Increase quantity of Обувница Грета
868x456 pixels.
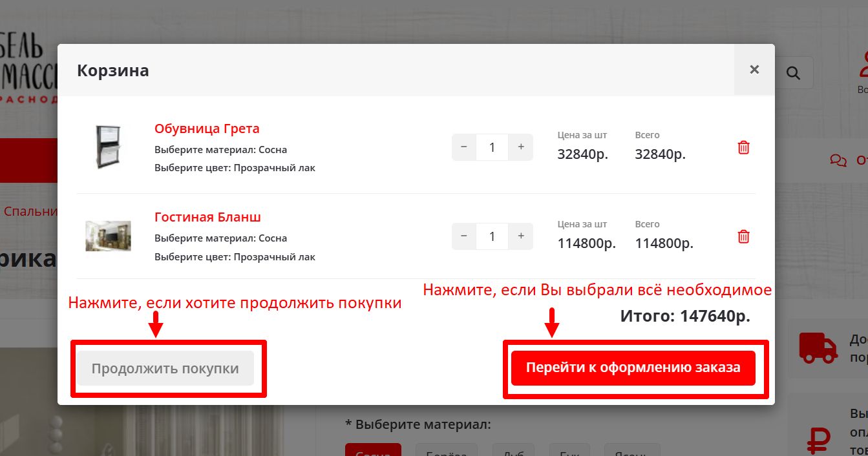pos(521,147)
